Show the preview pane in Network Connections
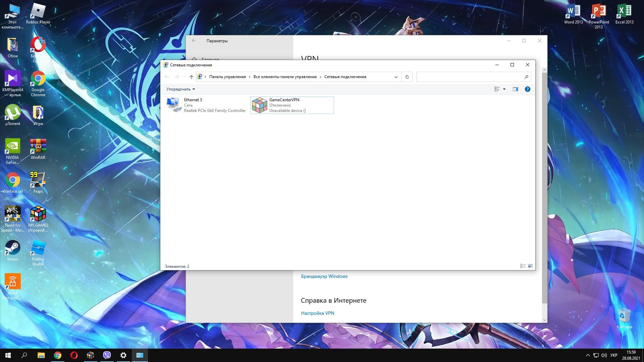This screenshot has height=362, width=644. click(x=515, y=89)
